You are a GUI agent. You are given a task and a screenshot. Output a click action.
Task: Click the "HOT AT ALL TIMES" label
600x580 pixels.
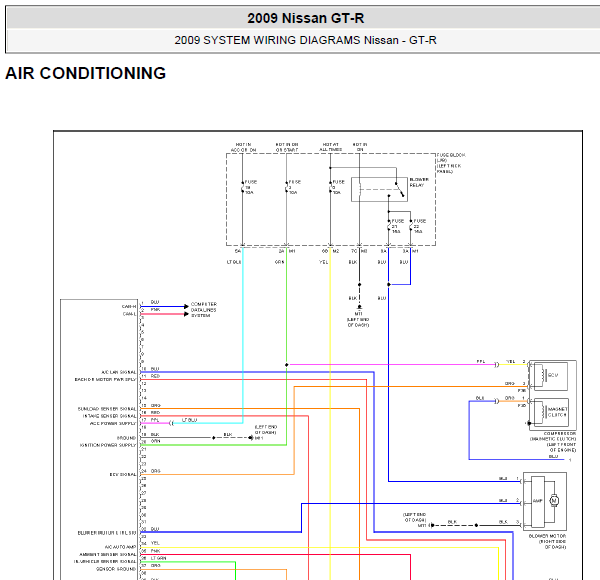331,147
